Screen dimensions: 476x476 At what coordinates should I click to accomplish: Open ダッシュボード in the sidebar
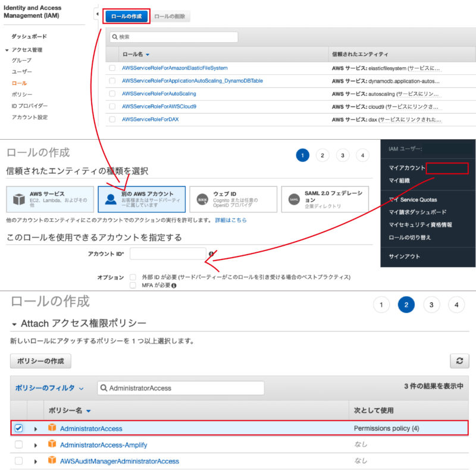(x=29, y=36)
